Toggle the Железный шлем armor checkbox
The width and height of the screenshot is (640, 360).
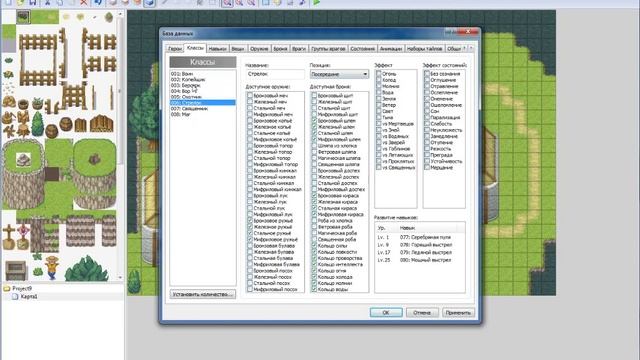(x=314, y=127)
